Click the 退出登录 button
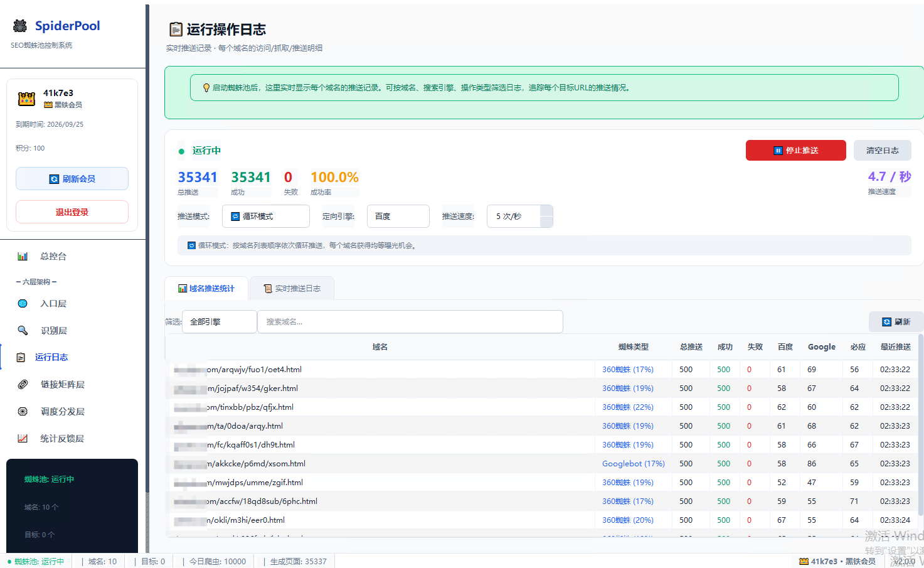This screenshot has height=568, width=924. (72, 212)
